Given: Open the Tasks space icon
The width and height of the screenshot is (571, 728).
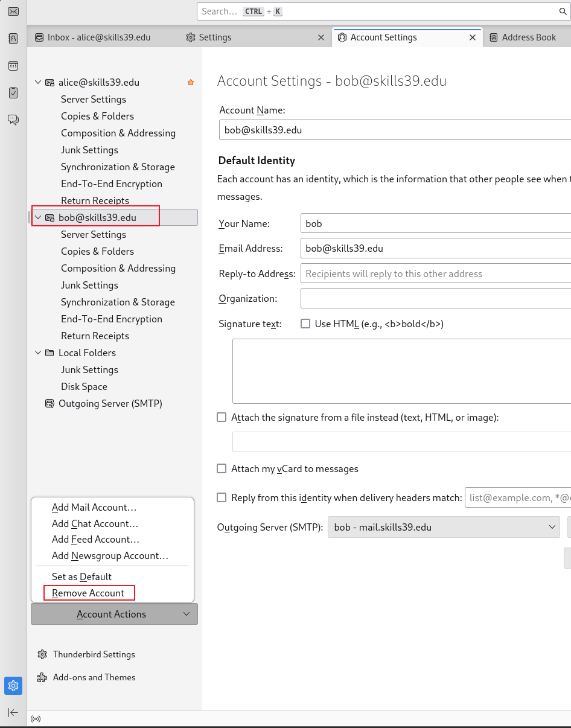Looking at the screenshot, I should (x=13, y=93).
